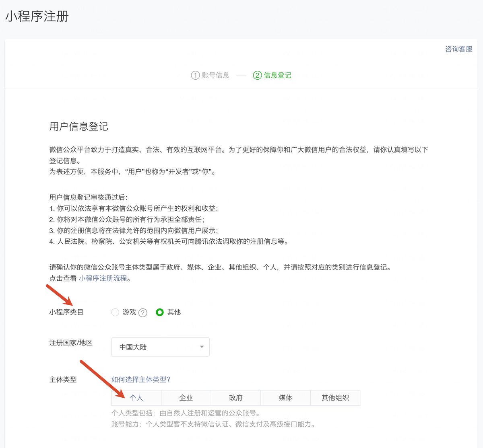Open the 如何选择主体类型 help link

[x=141, y=379]
